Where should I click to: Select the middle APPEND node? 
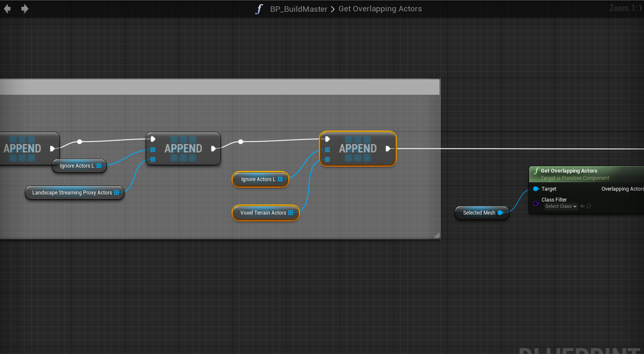pyautogui.click(x=183, y=149)
